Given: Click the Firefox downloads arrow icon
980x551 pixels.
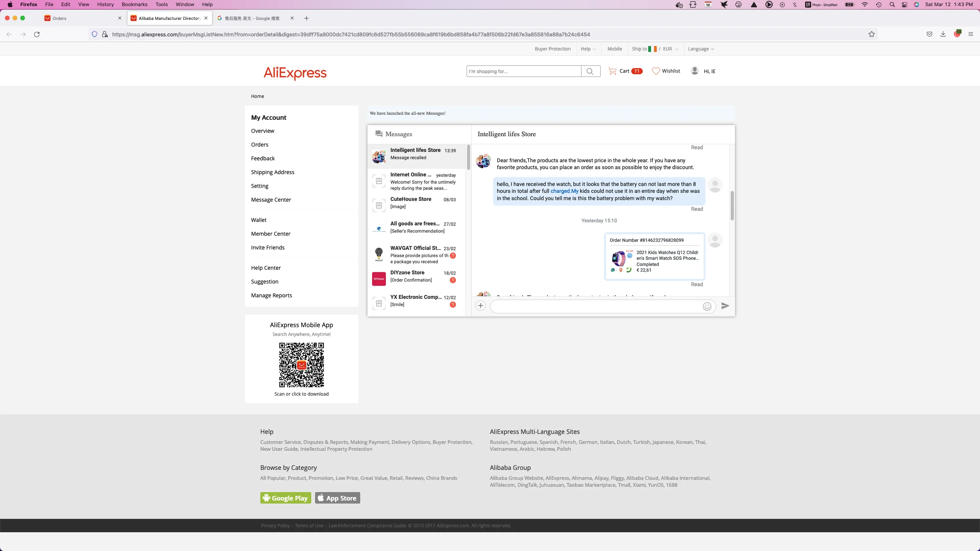Looking at the screenshot, I should [943, 34].
